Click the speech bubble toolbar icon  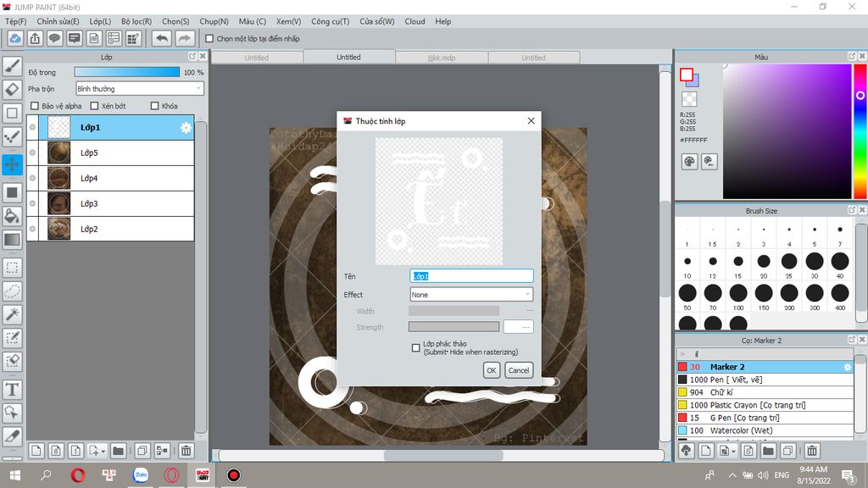click(x=54, y=39)
